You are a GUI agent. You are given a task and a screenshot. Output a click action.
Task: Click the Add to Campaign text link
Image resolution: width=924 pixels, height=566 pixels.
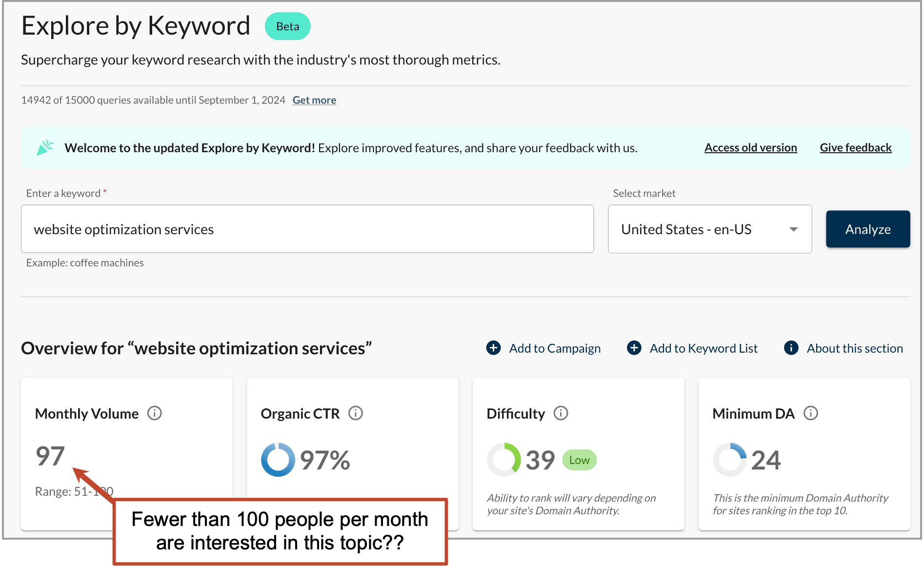point(555,348)
